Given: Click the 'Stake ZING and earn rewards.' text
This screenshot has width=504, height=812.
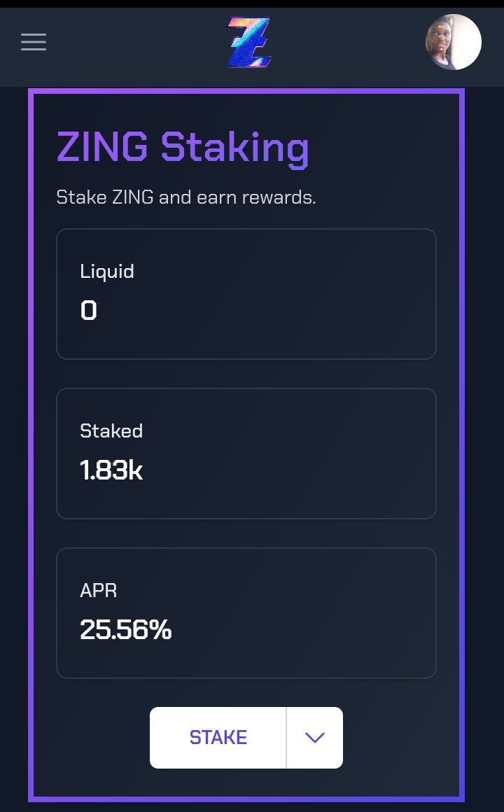Looking at the screenshot, I should (x=186, y=197).
